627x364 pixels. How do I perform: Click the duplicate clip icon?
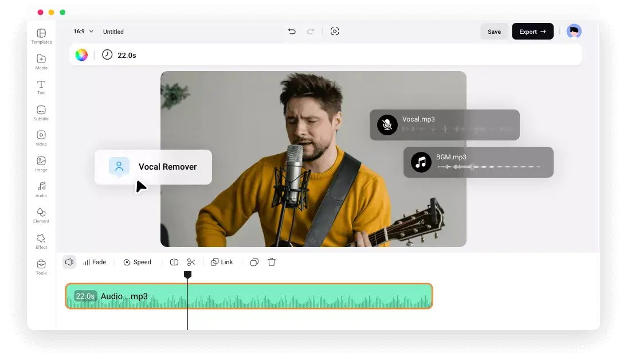[254, 263]
